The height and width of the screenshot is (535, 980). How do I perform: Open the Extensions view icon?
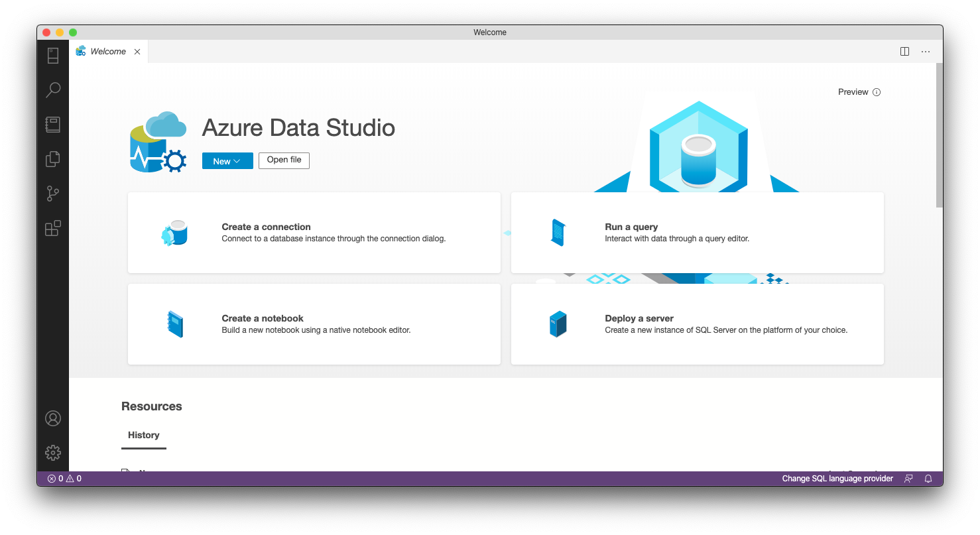click(53, 228)
